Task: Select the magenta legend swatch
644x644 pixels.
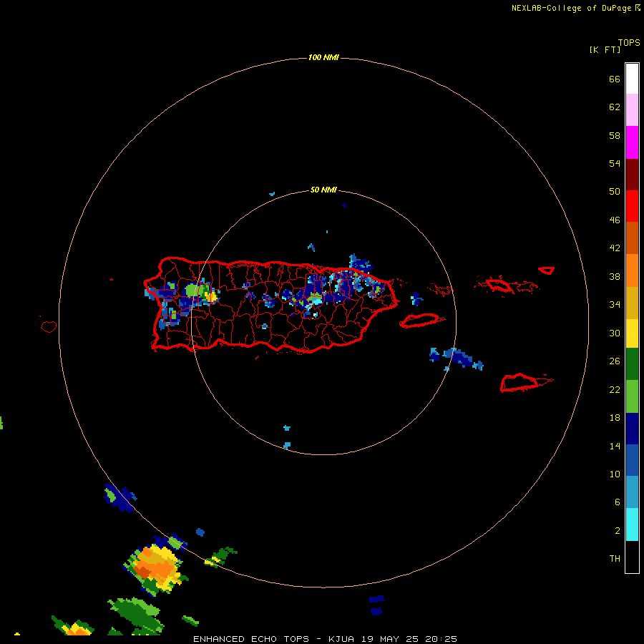Action: (x=632, y=142)
